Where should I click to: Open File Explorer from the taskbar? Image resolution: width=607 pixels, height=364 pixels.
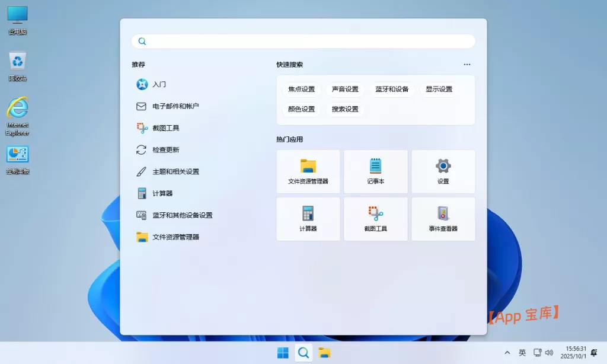click(x=324, y=352)
